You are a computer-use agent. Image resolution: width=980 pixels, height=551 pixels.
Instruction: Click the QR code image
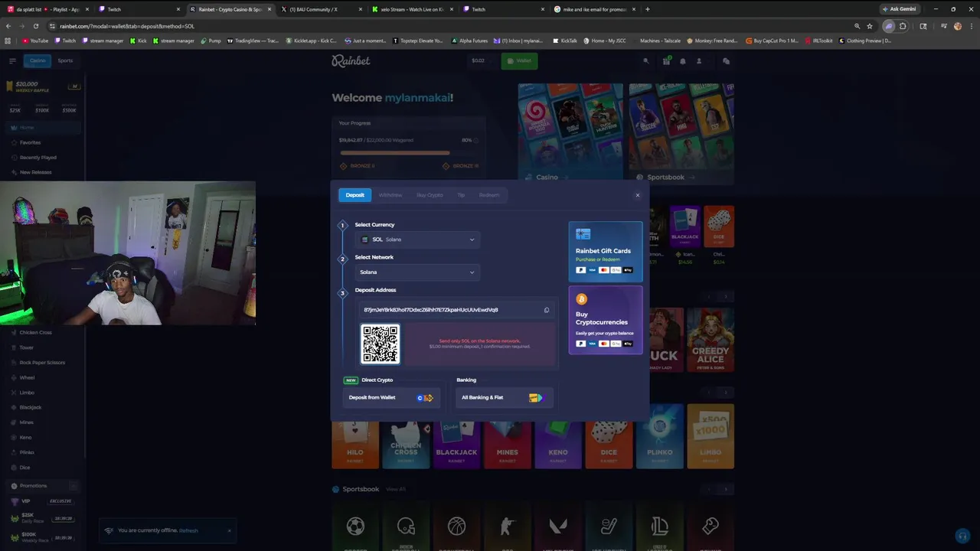pos(380,344)
